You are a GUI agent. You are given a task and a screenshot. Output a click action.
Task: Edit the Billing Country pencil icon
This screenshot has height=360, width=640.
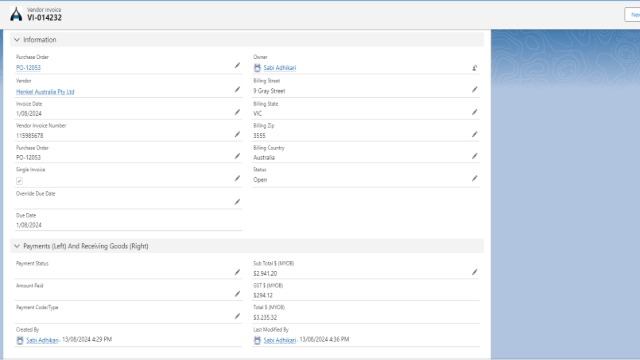tap(474, 156)
